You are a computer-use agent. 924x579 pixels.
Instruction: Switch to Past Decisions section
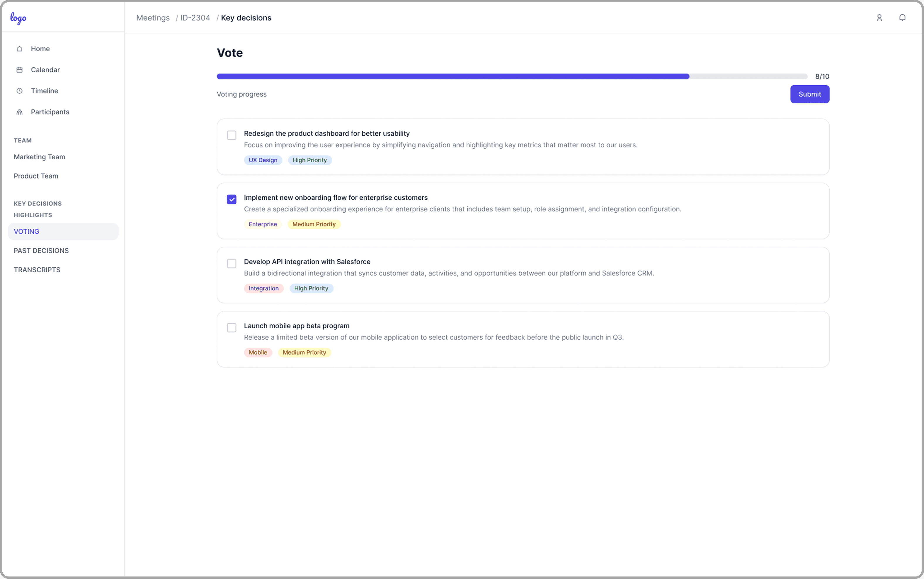41,250
